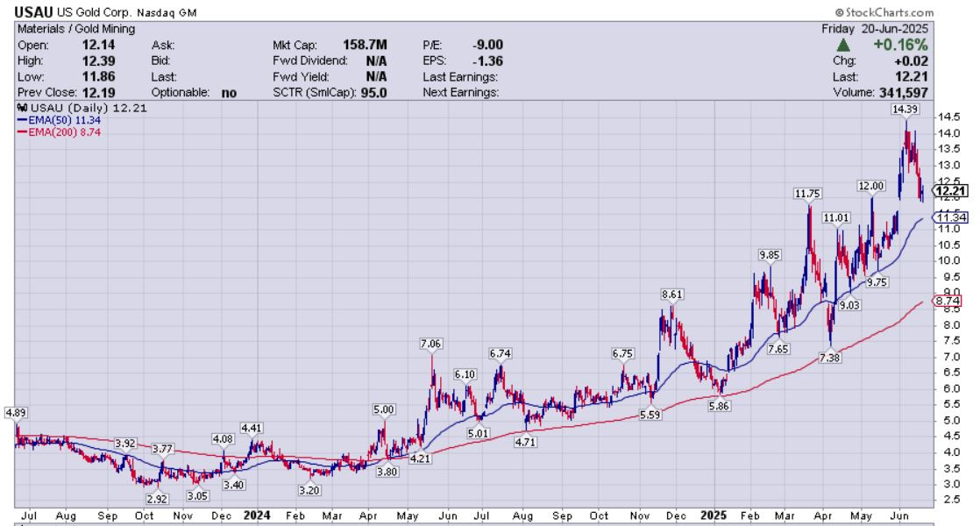This screenshot has height=526, width=980.
Task: Click the 3.05 low price label
Action: click(x=197, y=496)
